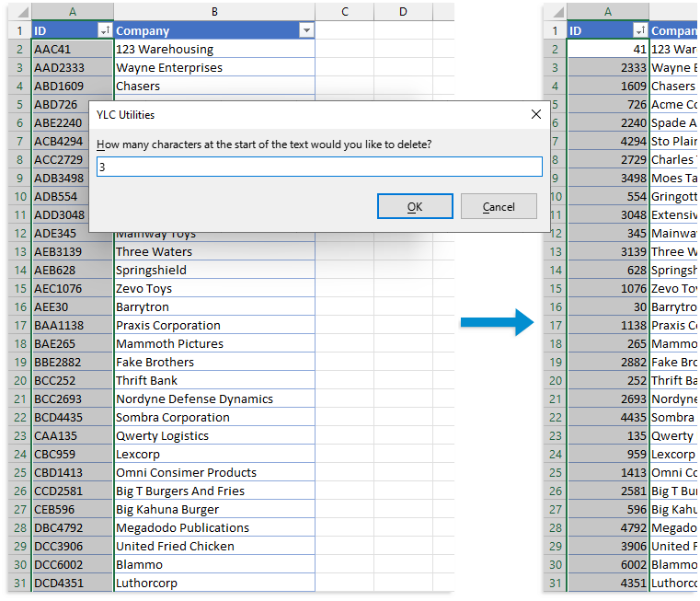The width and height of the screenshot is (700, 601).
Task: Select cell with value 2333 in right sheet
Action: (608, 67)
